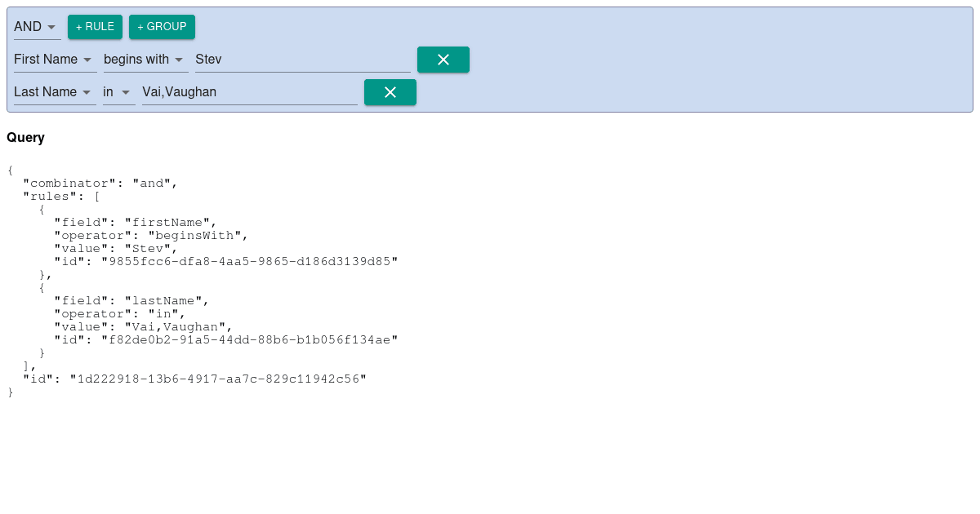This screenshot has height=514, width=980.
Task: Click the beginsWith operator value in the JSON
Action: click(x=195, y=235)
